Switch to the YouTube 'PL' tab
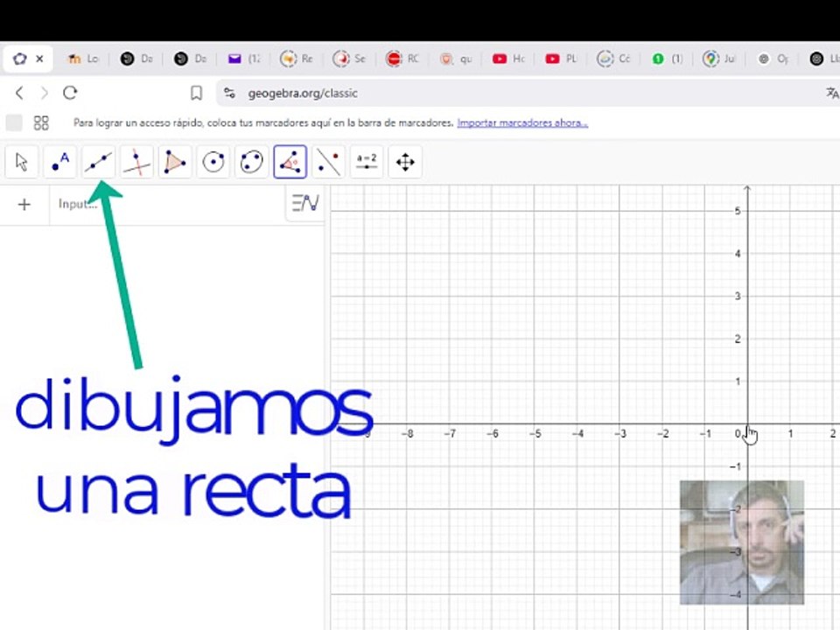 pyautogui.click(x=561, y=59)
